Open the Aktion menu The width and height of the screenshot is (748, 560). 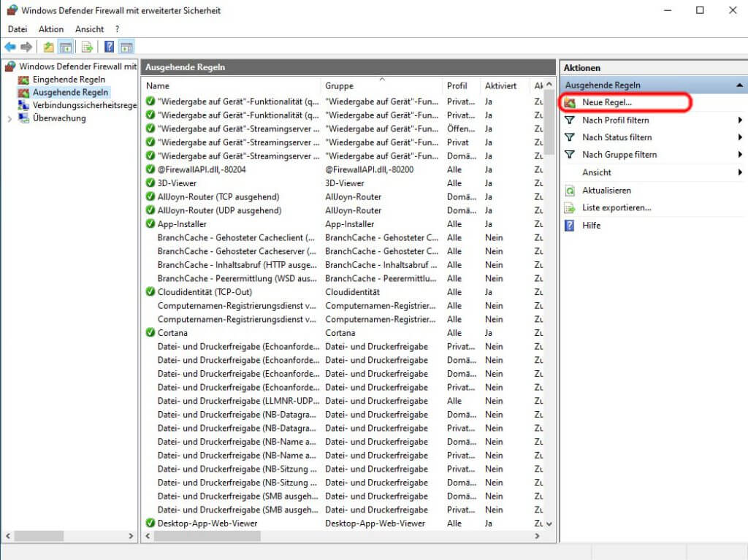51,29
